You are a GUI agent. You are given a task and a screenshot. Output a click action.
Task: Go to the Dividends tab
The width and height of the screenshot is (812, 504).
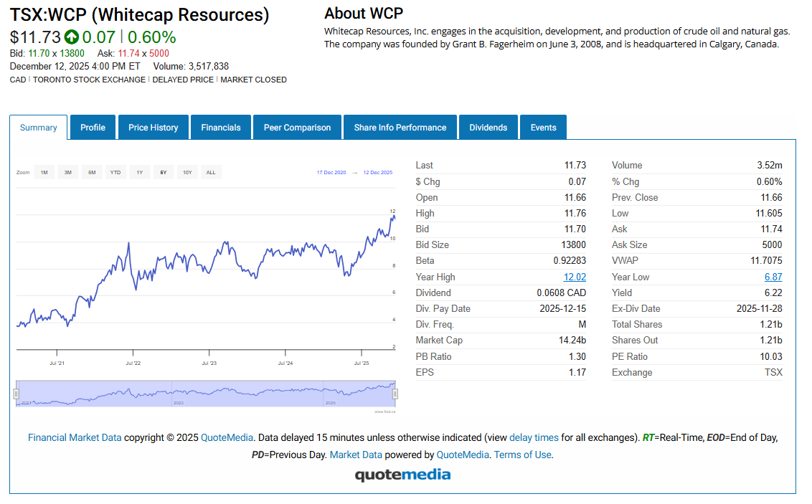[x=488, y=128]
